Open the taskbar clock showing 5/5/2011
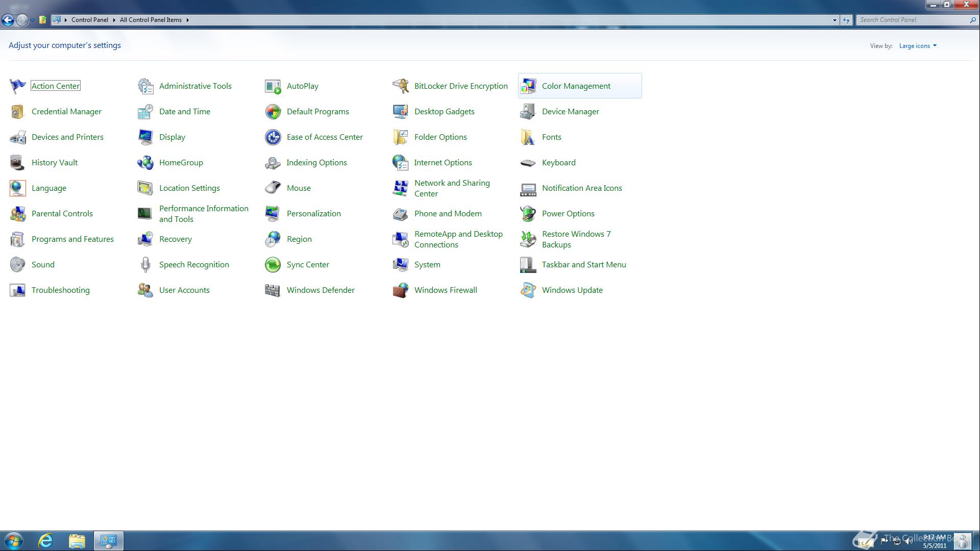Screen dimensions: 980x551 [x=934, y=541]
